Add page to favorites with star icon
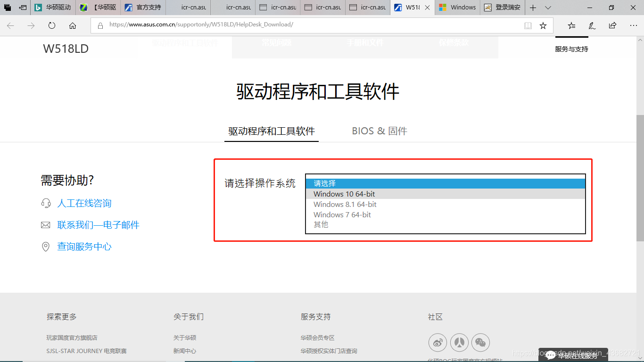644x362 pixels. 543,25
